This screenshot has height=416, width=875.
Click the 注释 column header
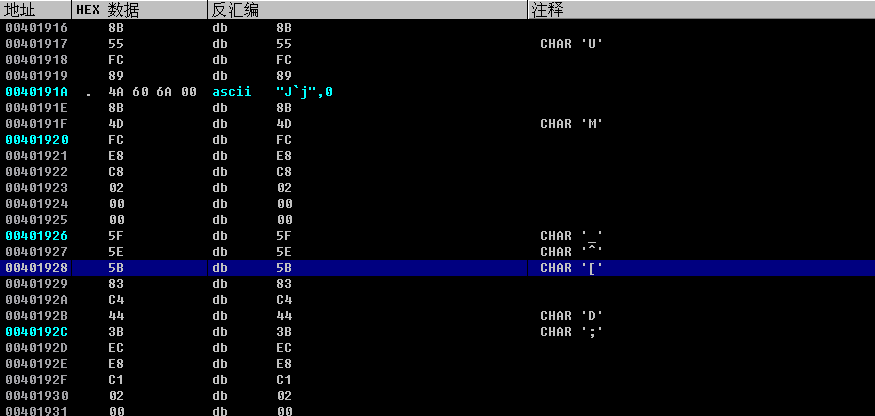tap(701, 9)
